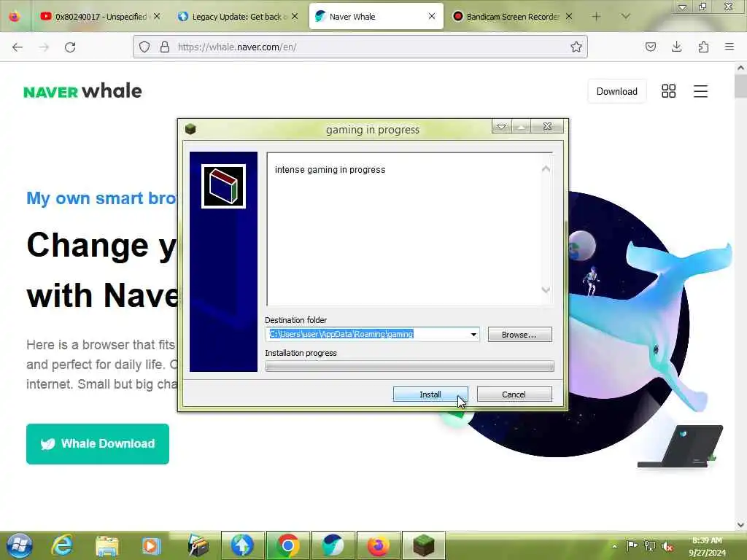Image resolution: width=747 pixels, height=560 pixels.
Task: Open the Firefox extensions icon
Action: [x=703, y=47]
